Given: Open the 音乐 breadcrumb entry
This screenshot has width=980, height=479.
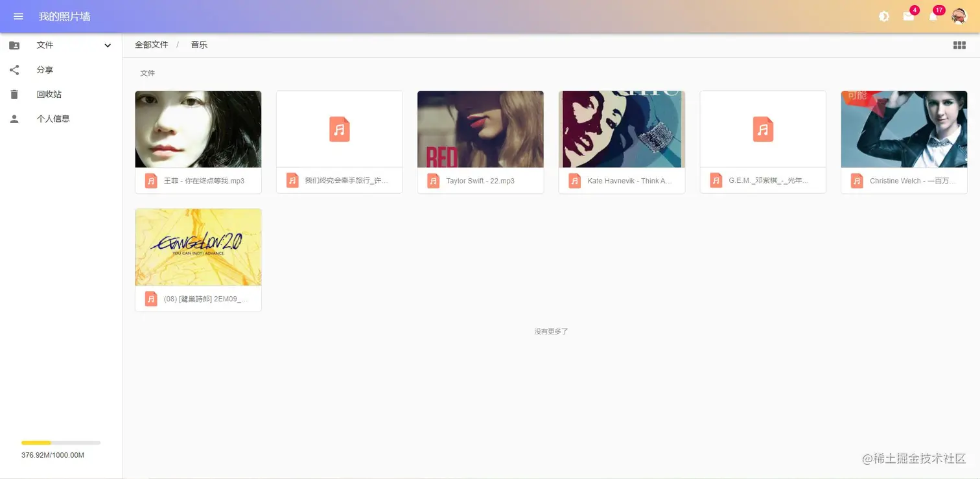Looking at the screenshot, I should click(x=198, y=44).
